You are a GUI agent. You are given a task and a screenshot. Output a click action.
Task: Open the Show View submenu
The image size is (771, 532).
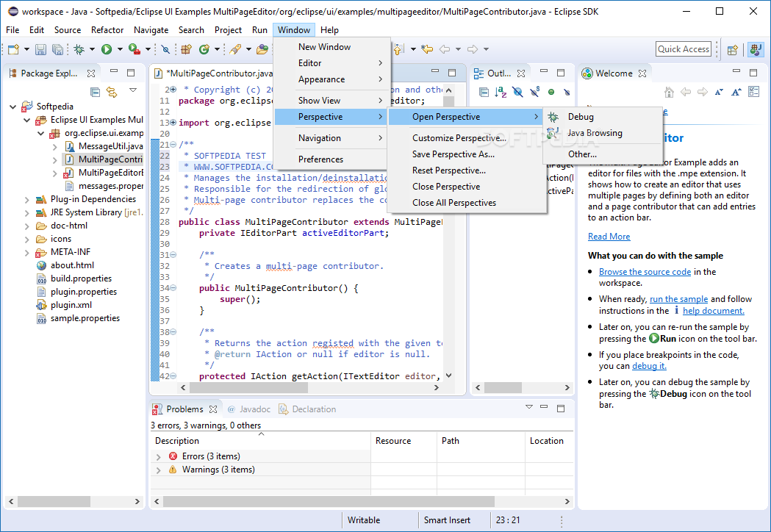(x=332, y=101)
